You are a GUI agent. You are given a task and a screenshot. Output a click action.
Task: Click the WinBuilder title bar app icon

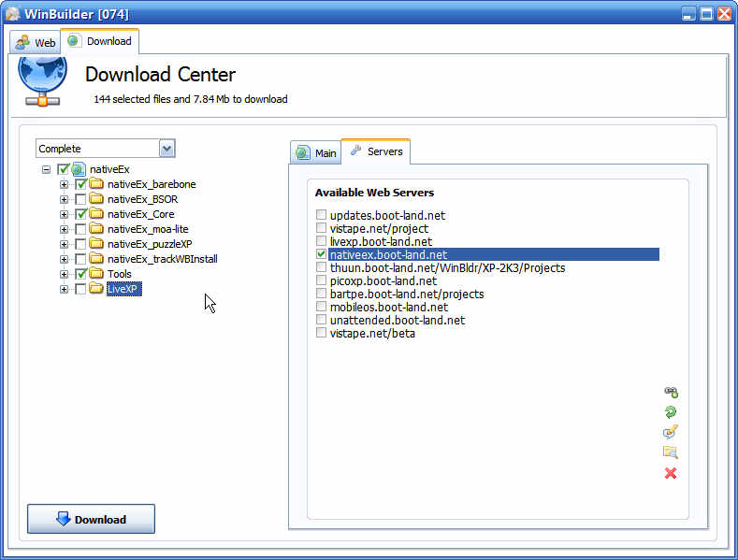[x=13, y=14]
